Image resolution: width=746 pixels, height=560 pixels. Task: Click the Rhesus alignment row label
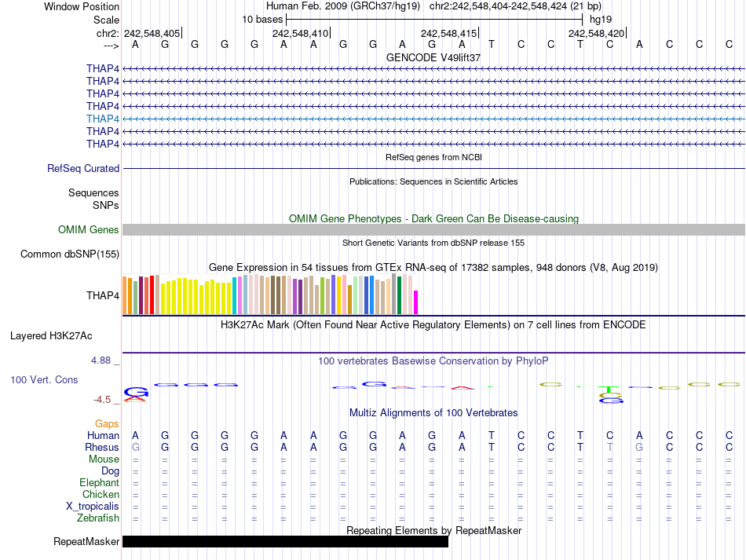(102, 448)
